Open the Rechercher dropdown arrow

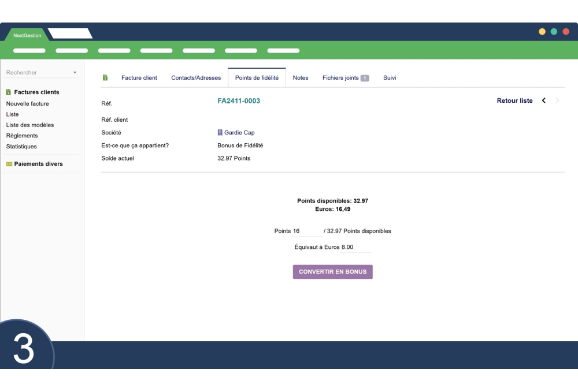75,73
